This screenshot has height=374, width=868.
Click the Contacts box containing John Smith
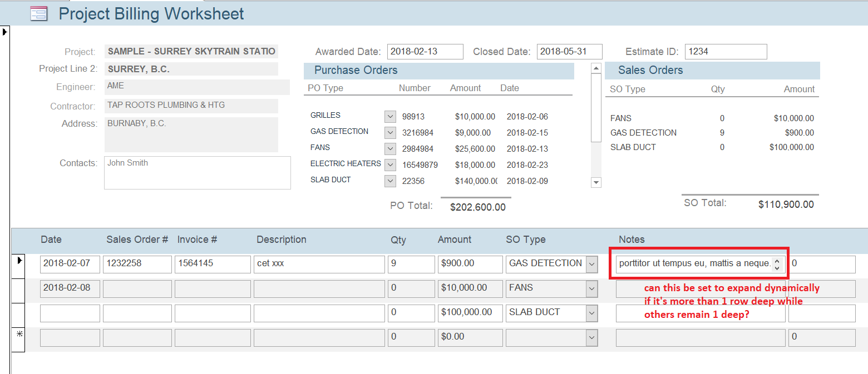click(x=197, y=172)
